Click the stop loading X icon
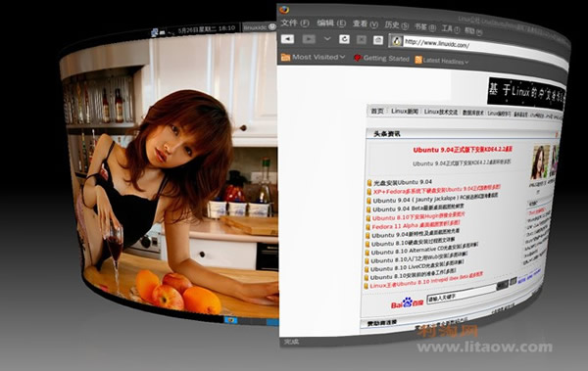This screenshot has height=371, width=588. (361, 40)
